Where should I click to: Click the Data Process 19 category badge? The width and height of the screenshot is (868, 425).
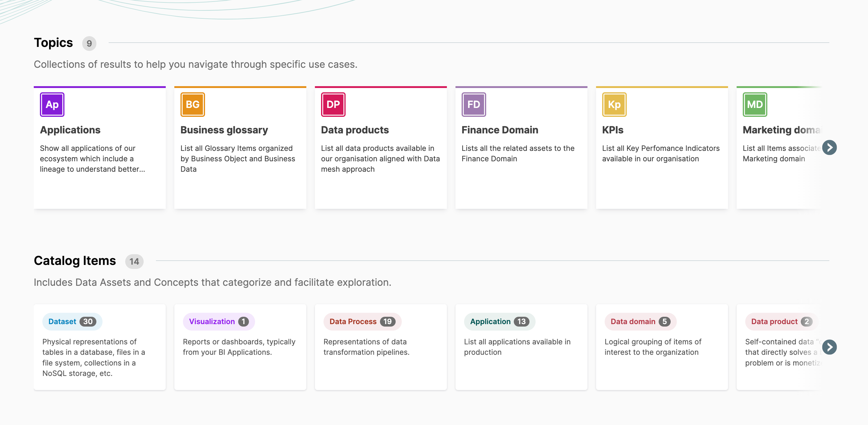click(x=362, y=321)
